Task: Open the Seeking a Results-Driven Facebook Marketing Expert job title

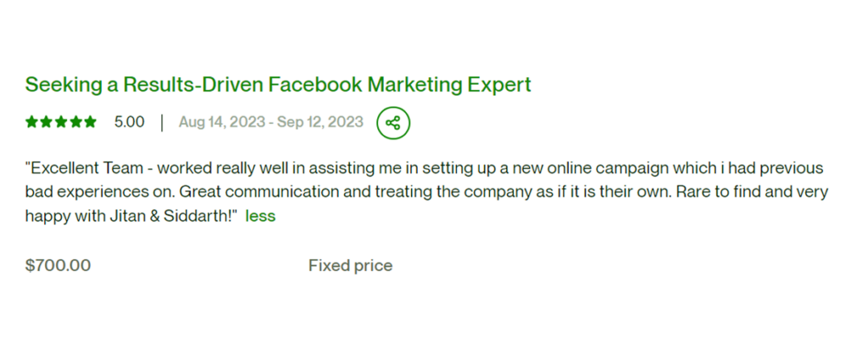Action: tap(278, 85)
